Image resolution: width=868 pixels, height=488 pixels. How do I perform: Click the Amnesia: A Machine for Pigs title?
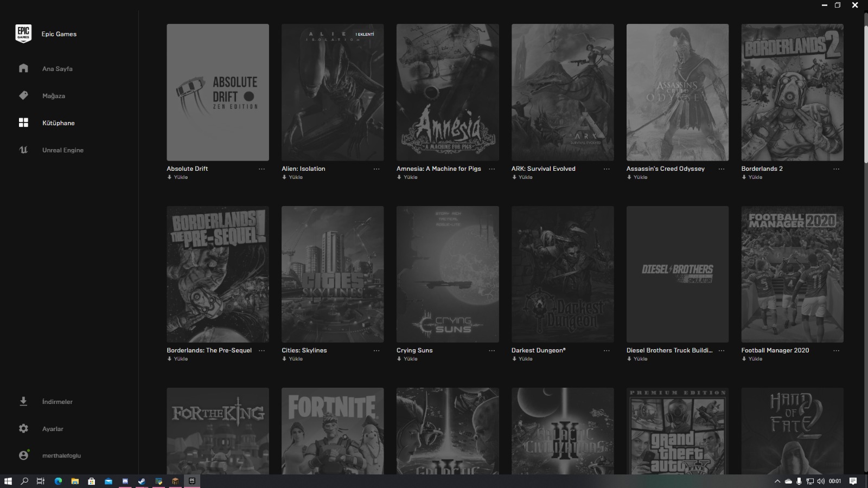pyautogui.click(x=438, y=169)
